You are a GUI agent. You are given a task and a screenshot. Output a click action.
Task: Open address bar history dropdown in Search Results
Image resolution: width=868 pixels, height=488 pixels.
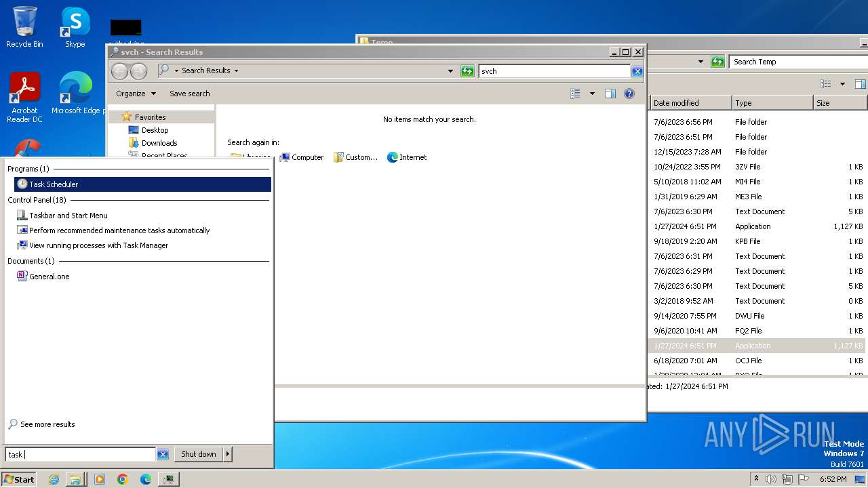[x=450, y=70]
